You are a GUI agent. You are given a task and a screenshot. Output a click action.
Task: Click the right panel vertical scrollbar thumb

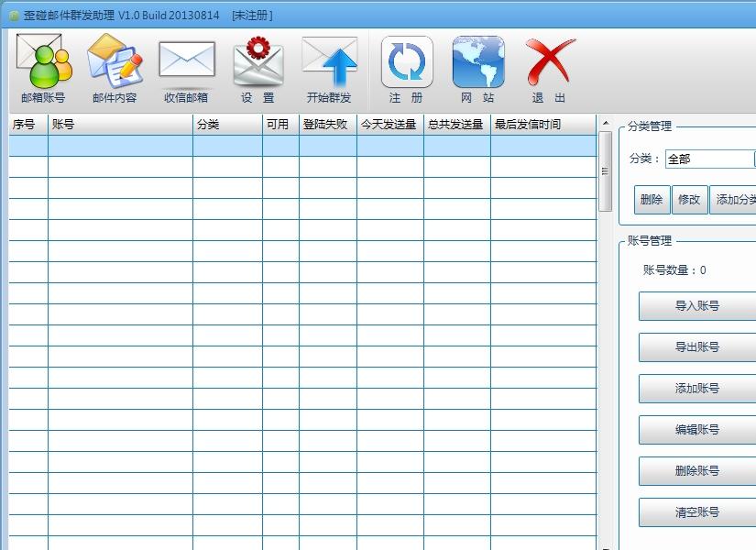[x=605, y=170]
